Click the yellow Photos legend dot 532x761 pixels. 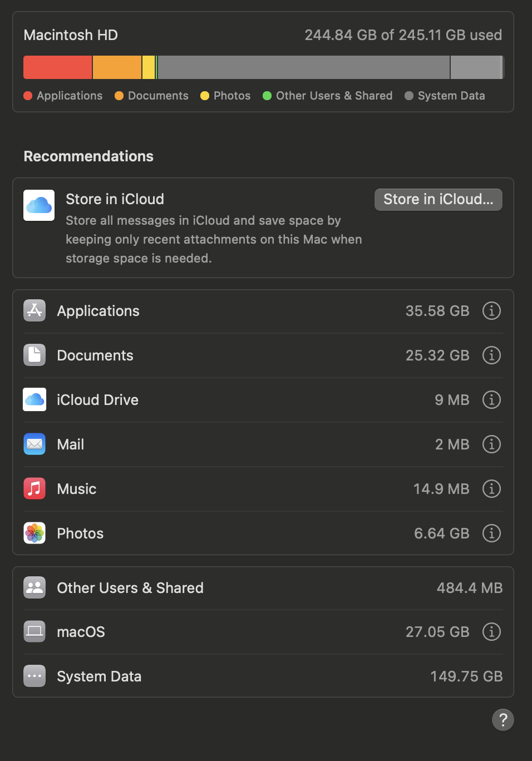pyautogui.click(x=205, y=96)
